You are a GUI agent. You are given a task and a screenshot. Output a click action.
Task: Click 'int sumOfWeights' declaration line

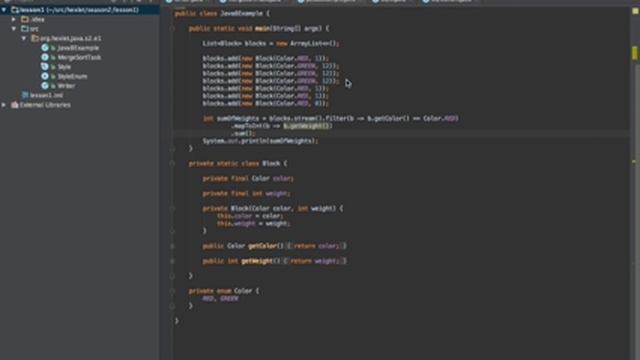click(x=331, y=118)
